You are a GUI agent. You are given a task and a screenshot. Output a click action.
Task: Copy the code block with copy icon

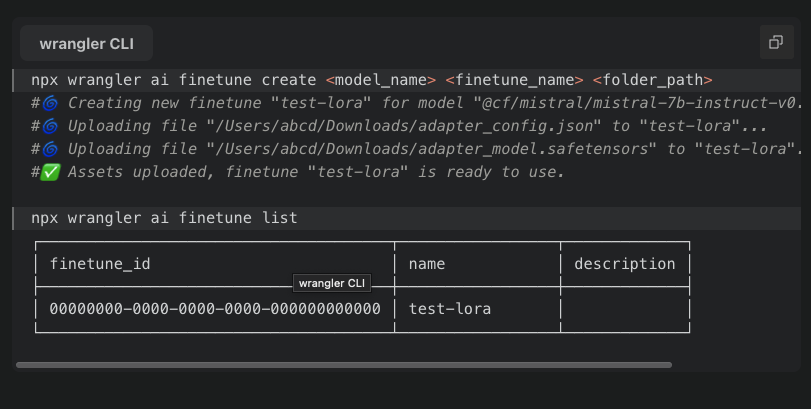pyautogui.click(x=775, y=42)
